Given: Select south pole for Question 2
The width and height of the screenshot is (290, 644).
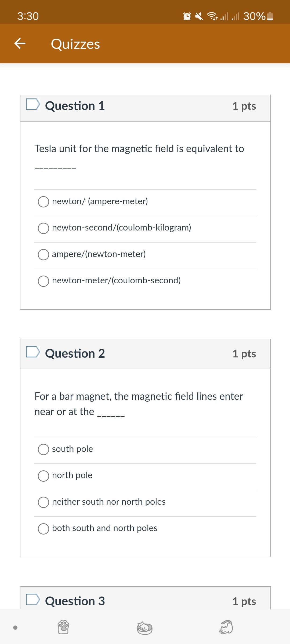Looking at the screenshot, I should click(x=44, y=449).
